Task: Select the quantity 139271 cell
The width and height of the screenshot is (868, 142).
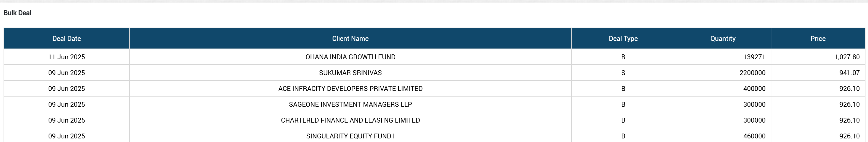Action: point(754,57)
